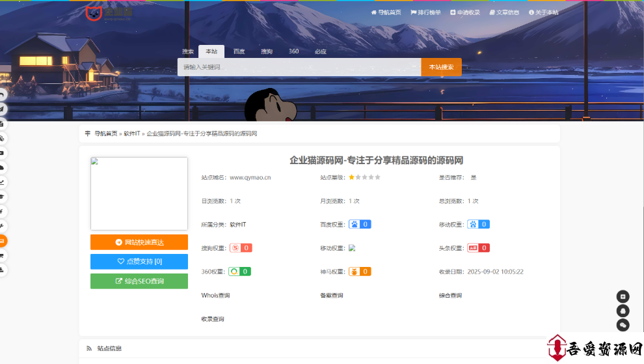Open 申请收录 submission menu item

[x=465, y=12]
